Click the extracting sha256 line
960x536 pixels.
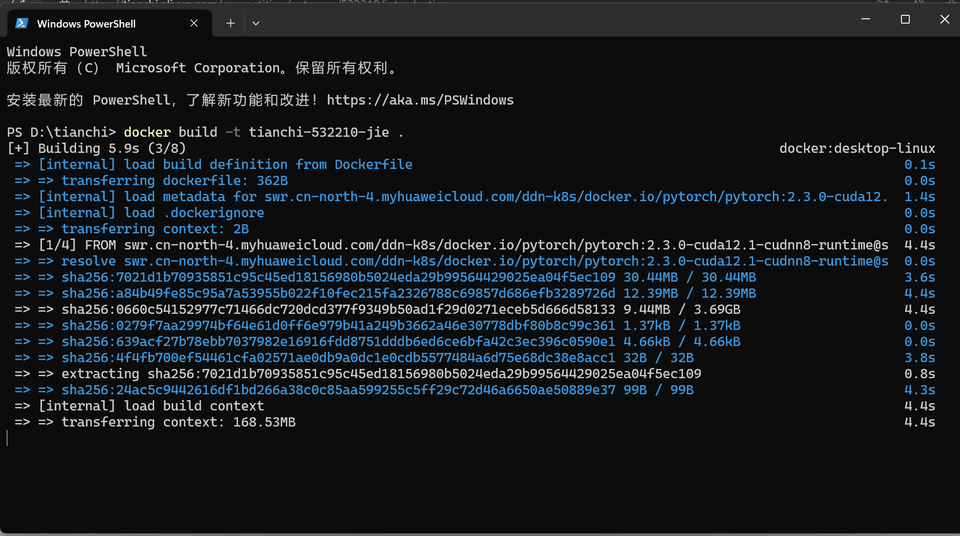pyautogui.click(x=380, y=374)
